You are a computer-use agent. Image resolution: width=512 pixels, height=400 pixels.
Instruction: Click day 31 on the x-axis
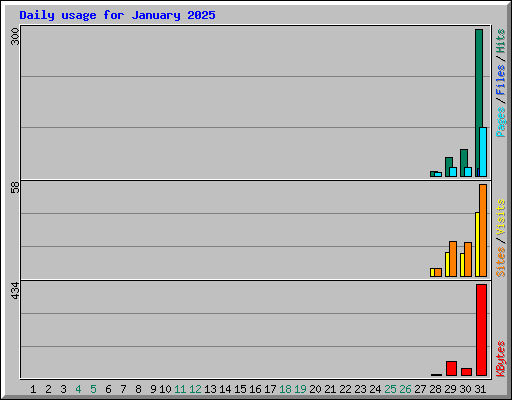tap(480, 389)
